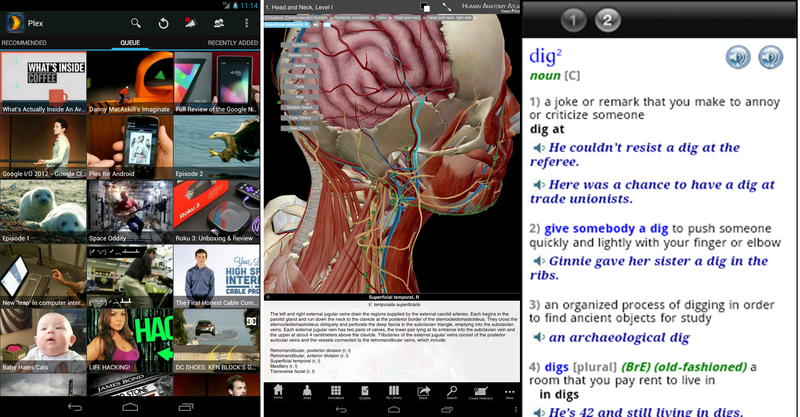Select the Queue tab in Plex

(x=130, y=43)
